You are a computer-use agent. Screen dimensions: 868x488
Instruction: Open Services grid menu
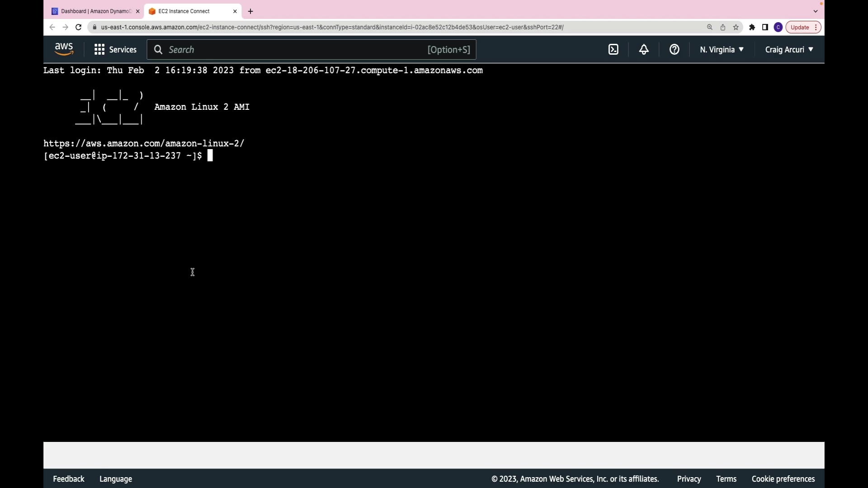[x=115, y=50]
